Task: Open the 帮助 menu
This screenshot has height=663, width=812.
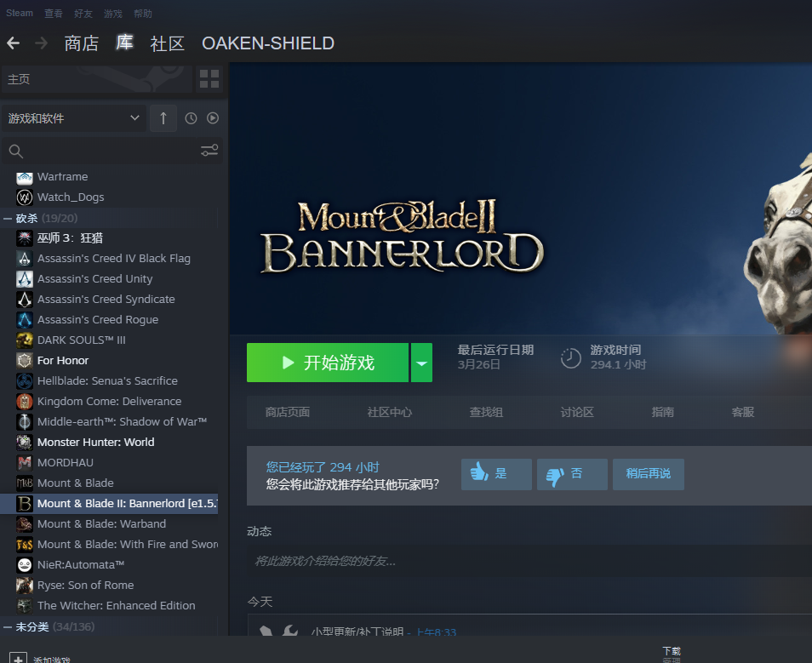Action: [143, 14]
